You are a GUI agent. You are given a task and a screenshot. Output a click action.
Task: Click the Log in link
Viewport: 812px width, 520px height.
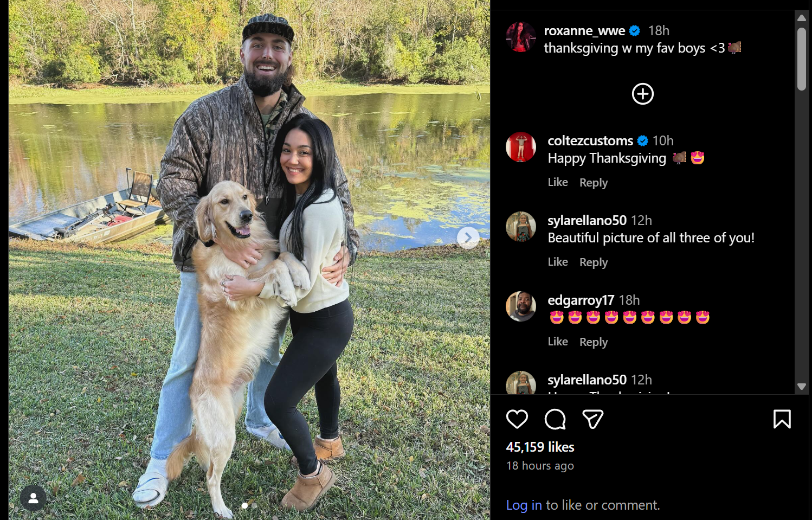(524, 505)
